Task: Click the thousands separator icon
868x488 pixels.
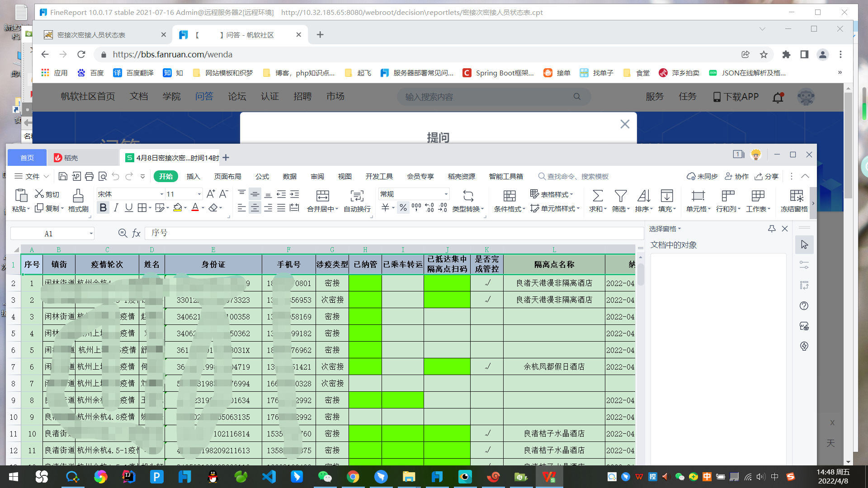Action: (x=416, y=207)
